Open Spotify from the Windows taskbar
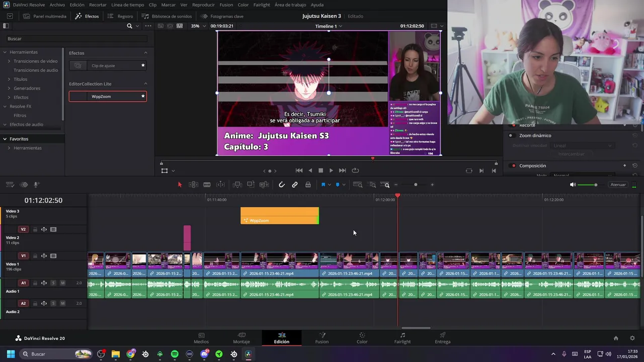Screen dimensions: 644x362 175,354
